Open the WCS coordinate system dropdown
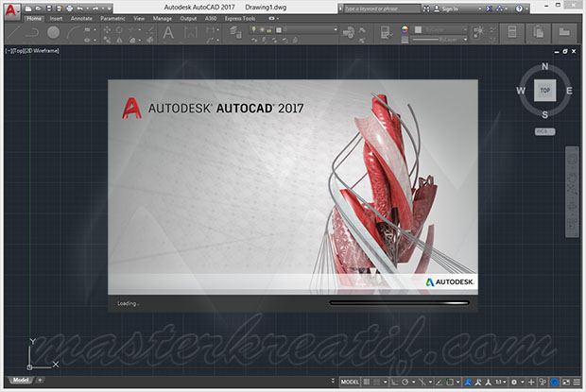The height and width of the screenshot is (392, 586). pos(545,131)
